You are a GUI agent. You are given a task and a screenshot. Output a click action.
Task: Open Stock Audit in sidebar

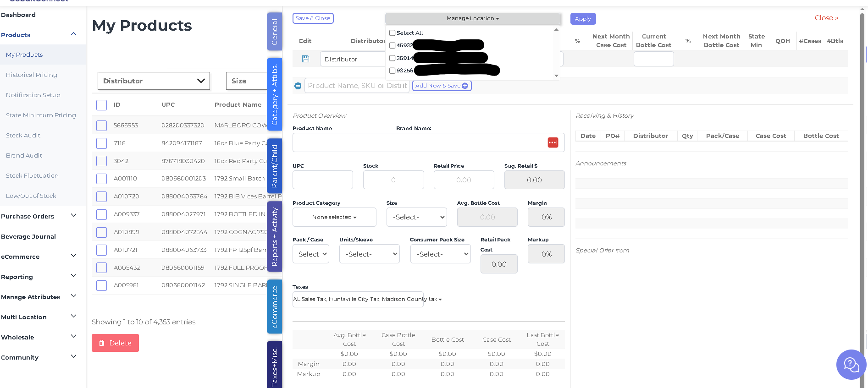[x=23, y=135]
